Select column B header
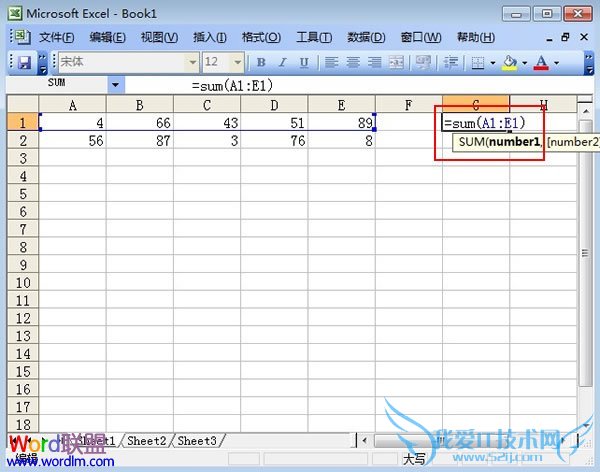Image resolution: width=600 pixels, height=472 pixels. pos(140,105)
